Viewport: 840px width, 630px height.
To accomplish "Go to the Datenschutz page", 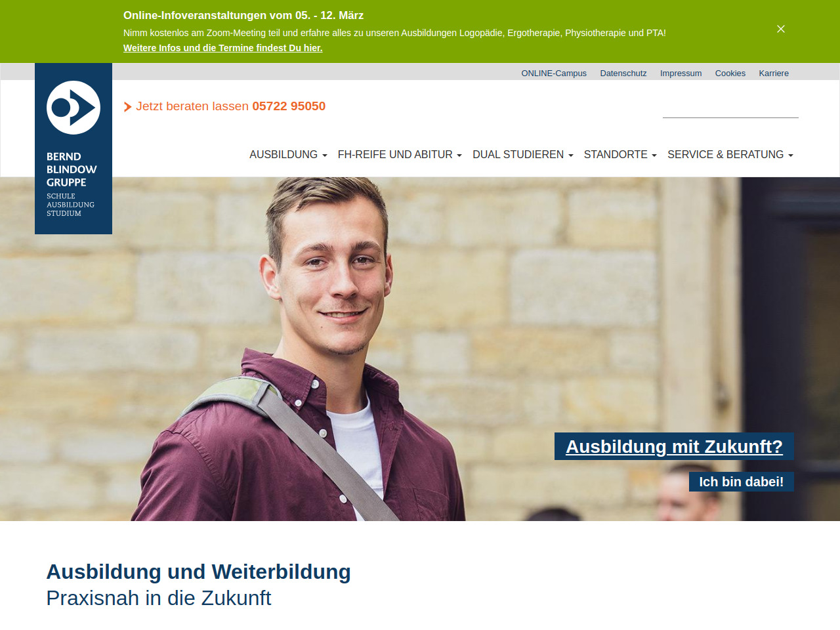I will (x=623, y=73).
